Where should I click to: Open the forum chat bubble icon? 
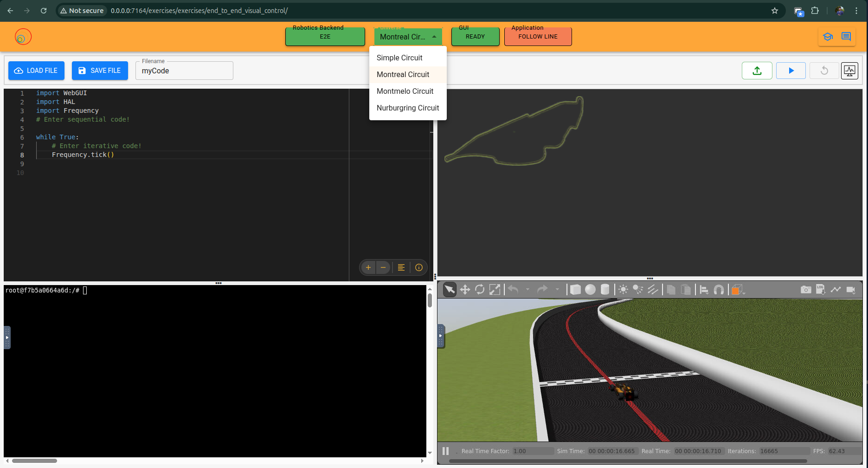[x=846, y=37]
